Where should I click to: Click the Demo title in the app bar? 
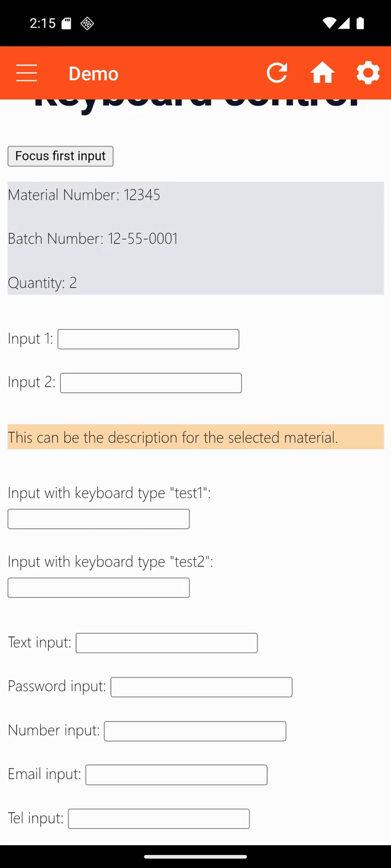point(93,73)
